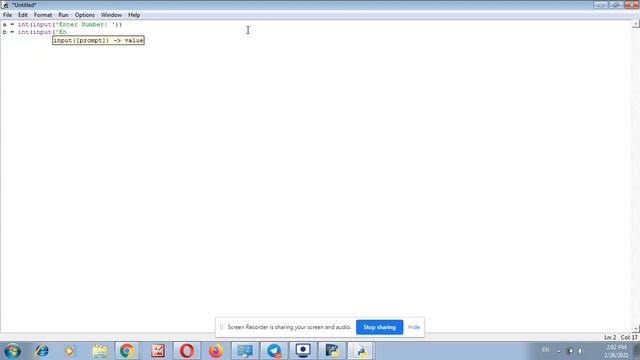The height and width of the screenshot is (360, 640).
Task: Click the EN language indicator in tray
Action: [x=545, y=350]
